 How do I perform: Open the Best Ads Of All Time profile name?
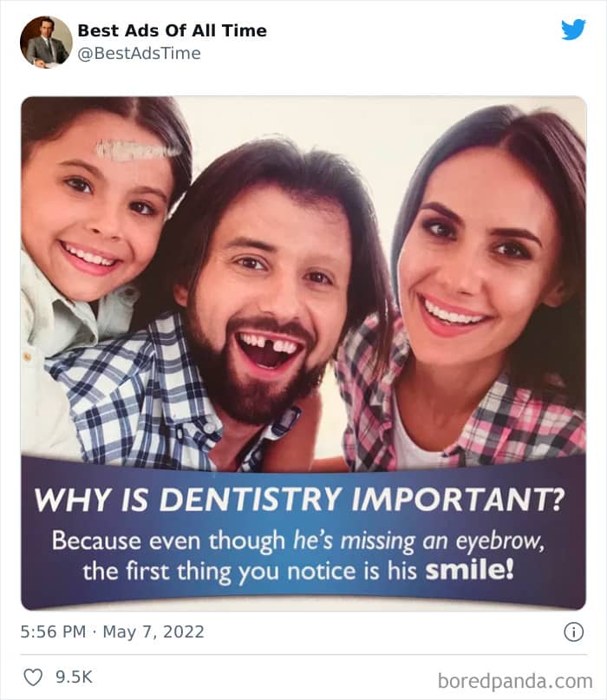(x=172, y=30)
